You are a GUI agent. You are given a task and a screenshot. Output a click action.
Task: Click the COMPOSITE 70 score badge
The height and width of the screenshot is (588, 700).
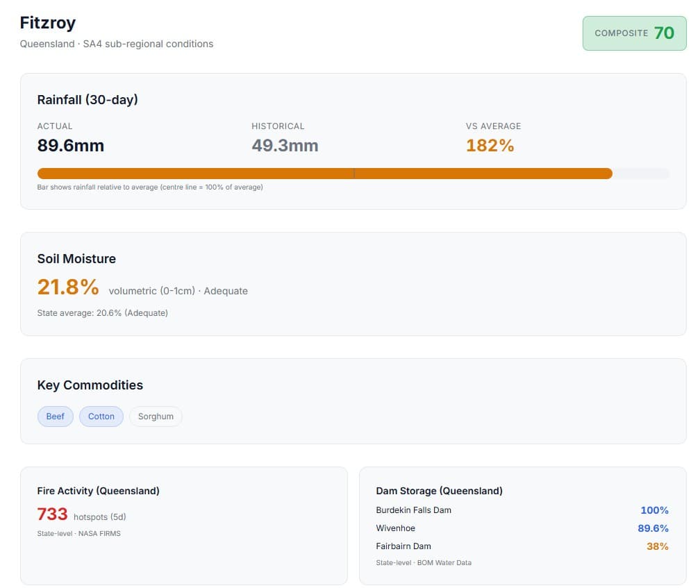click(x=633, y=33)
